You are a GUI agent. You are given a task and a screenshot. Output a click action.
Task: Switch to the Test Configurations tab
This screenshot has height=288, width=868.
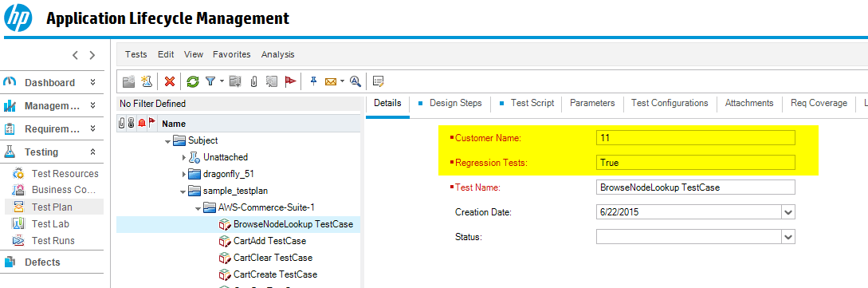670,103
